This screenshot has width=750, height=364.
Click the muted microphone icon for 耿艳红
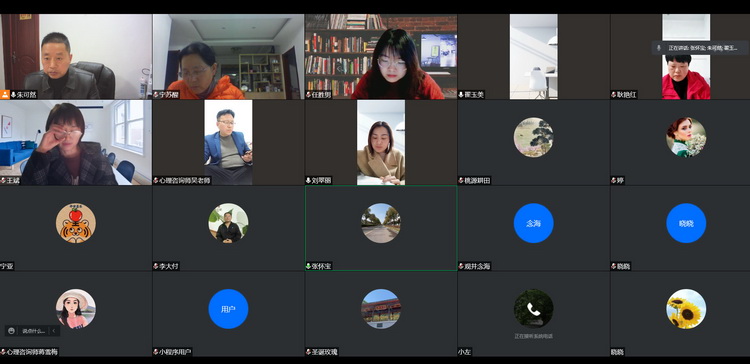point(614,95)
